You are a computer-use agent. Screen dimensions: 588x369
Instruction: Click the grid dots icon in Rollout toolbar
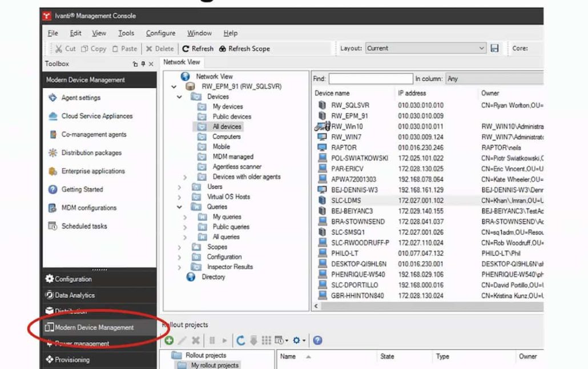(266, 340)
